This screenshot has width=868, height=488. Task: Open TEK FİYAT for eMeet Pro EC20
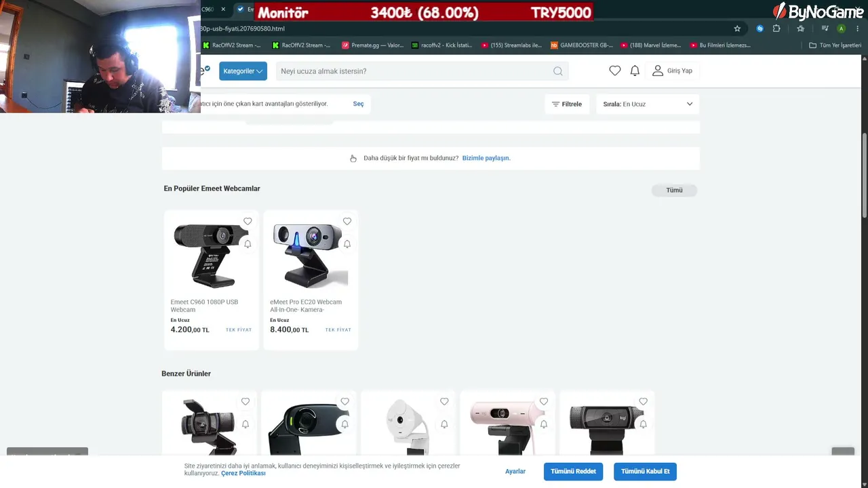click(338, 330)
